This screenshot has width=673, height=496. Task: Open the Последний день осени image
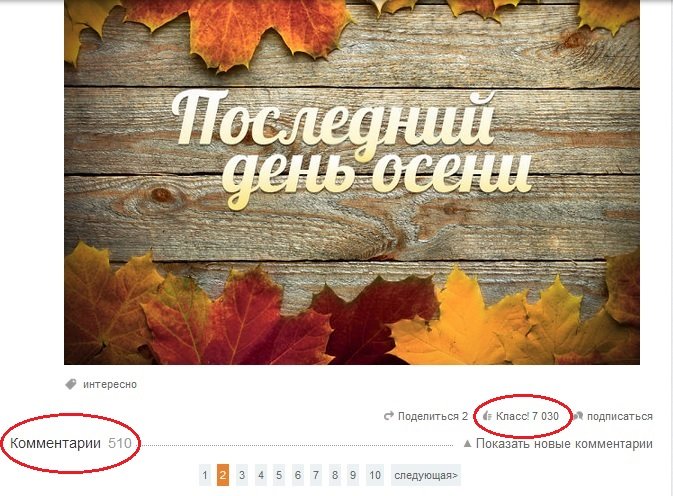[352, 182]
